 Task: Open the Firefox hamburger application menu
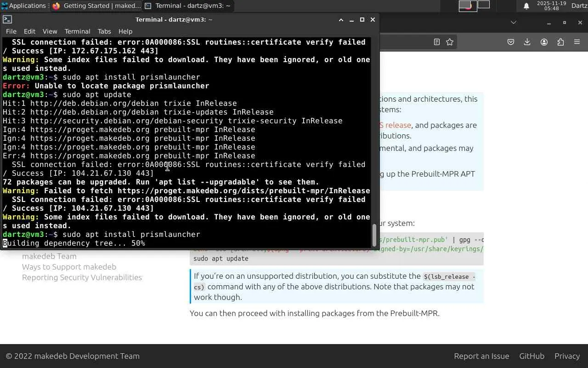click(x=577, y=42)
